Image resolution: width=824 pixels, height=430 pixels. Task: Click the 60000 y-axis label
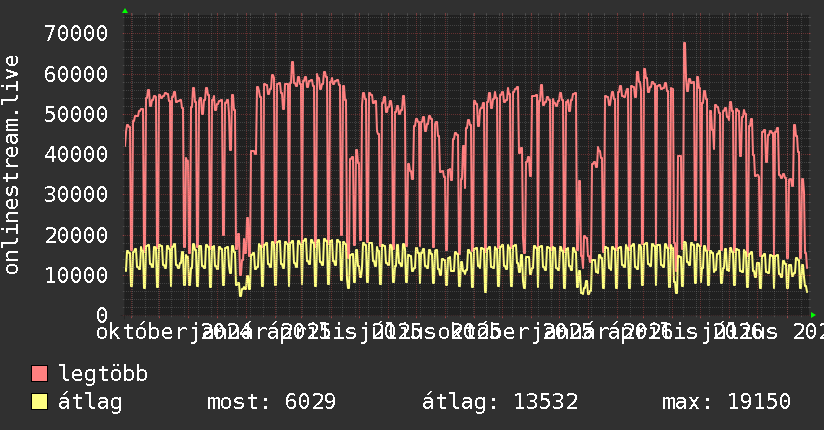tap(76, 74)
